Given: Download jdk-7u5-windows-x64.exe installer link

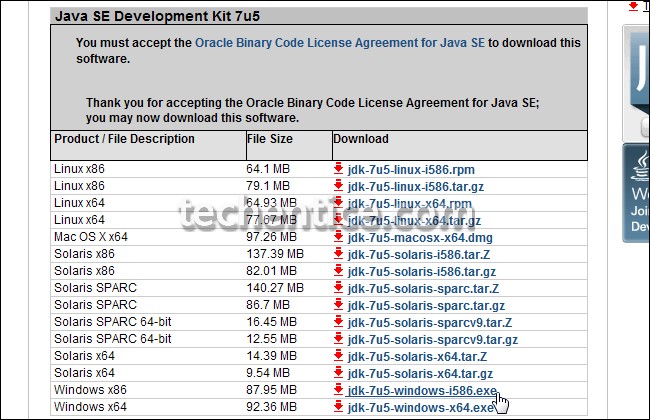Looking at the screenshot, I should click(x=420, y=408).
